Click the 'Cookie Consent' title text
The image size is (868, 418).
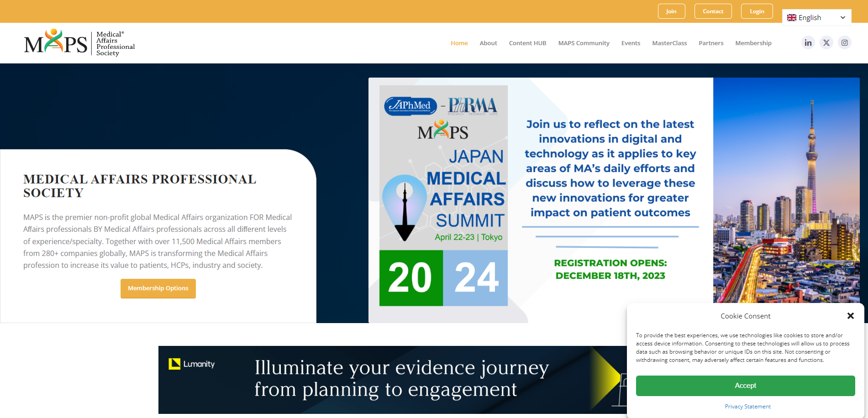pyautogui.click(x=745, y=316)
